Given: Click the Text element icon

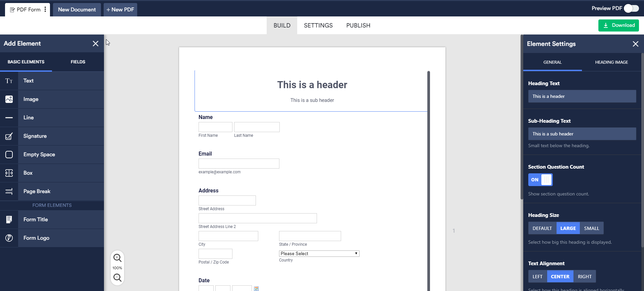Looking at the screenshot, I should (9, 81).
